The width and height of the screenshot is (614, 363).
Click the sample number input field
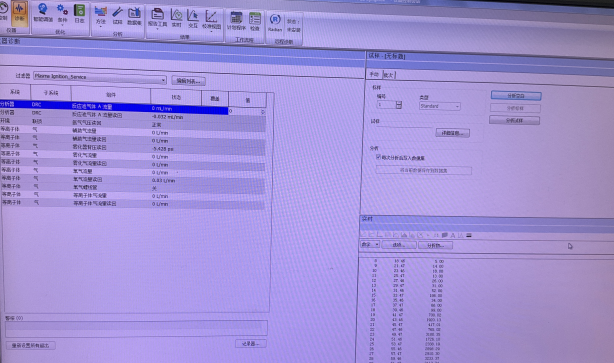(386, 105)
